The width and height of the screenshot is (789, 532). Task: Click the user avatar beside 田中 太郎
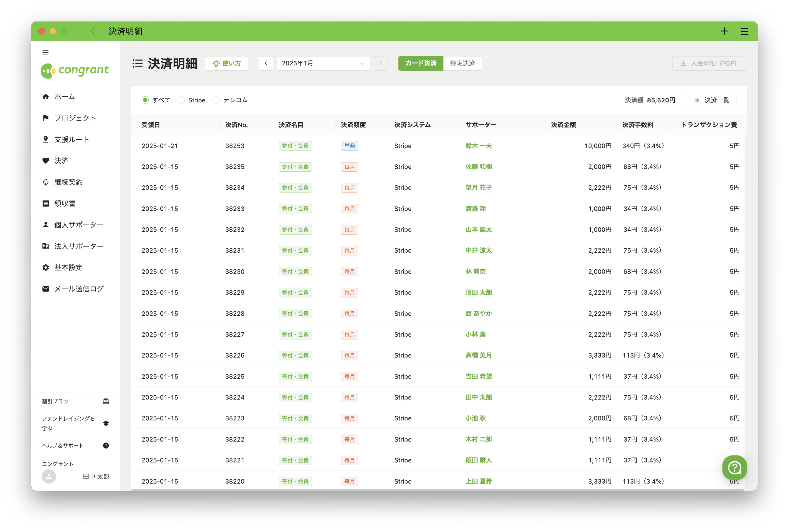(x=49, y=476)
